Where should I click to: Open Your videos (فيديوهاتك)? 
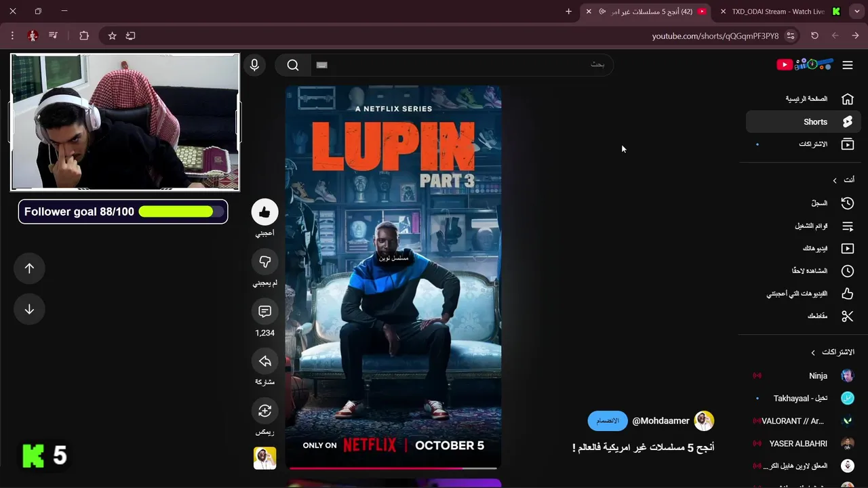point(804,249)
